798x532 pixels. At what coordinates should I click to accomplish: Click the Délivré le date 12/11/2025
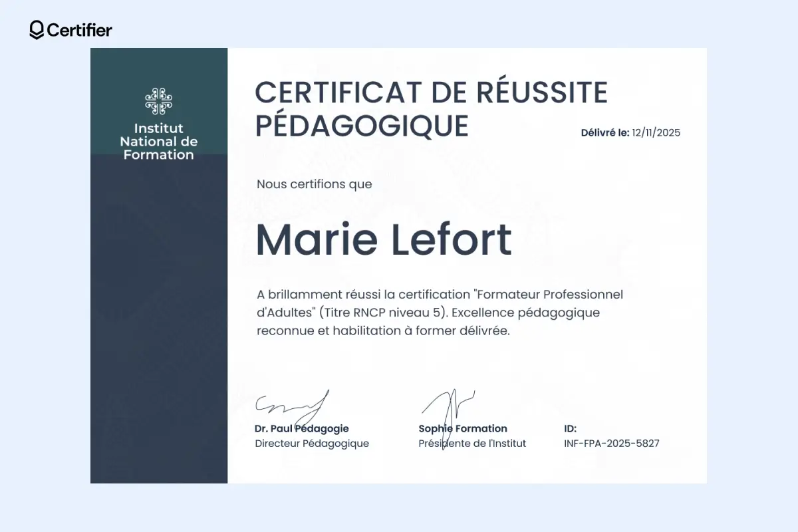coord(656,132)
